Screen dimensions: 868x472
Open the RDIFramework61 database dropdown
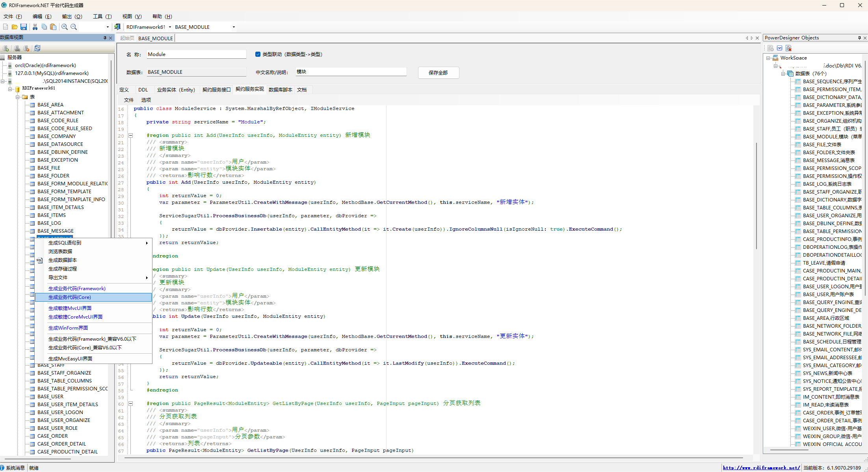(170, 27)
